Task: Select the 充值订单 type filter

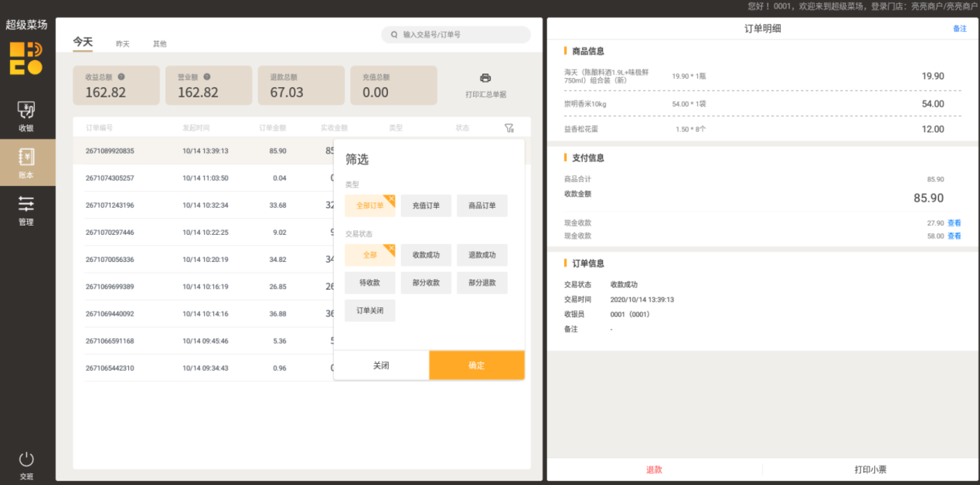Action: pyautogui.click(x=426, y=205)
